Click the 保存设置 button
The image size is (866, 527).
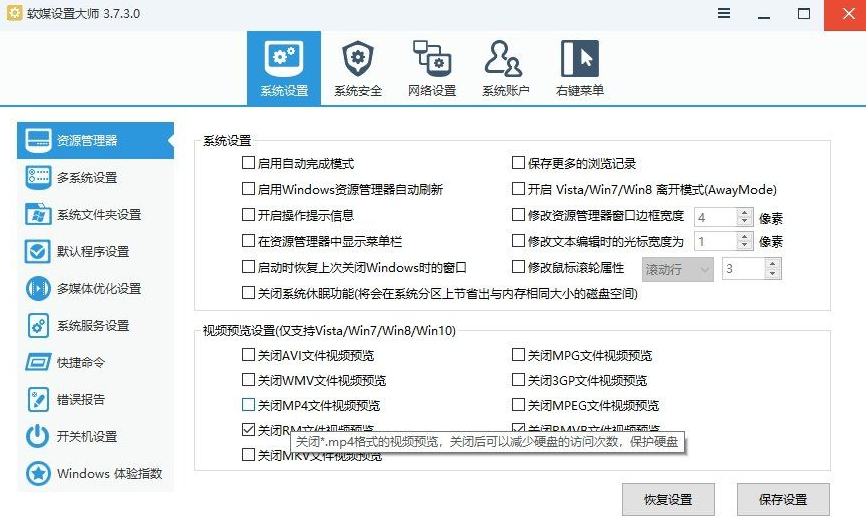(x=783, y=499)
